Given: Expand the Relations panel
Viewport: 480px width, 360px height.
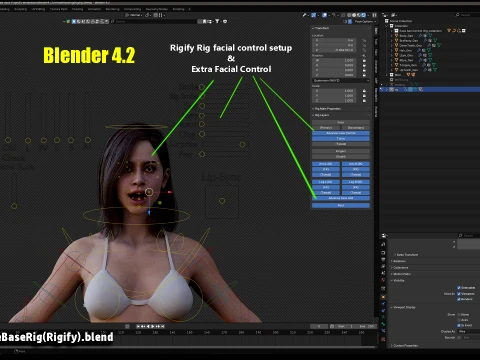Looking at the screenshot, I should [x=399, y=261].
